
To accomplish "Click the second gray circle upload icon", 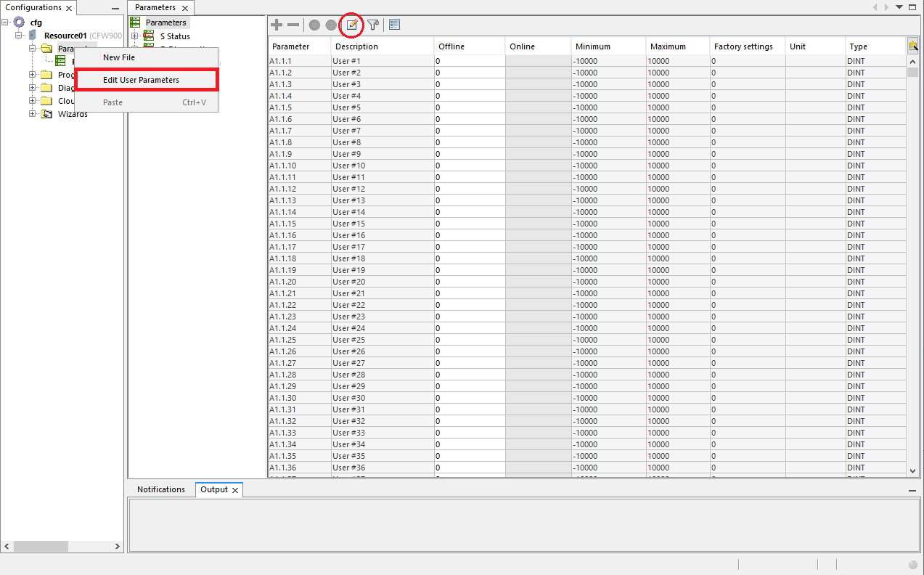I will coord(332,25).
